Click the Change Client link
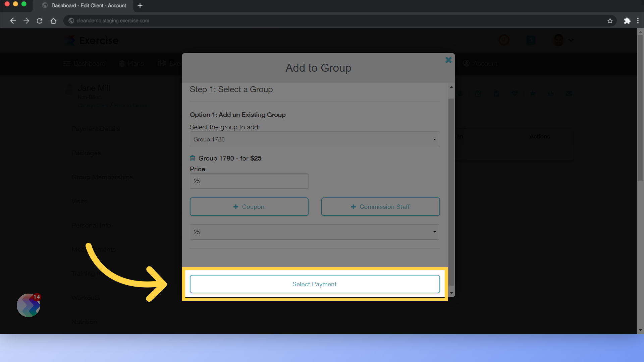644x362 pixels. tap(93, 106)
